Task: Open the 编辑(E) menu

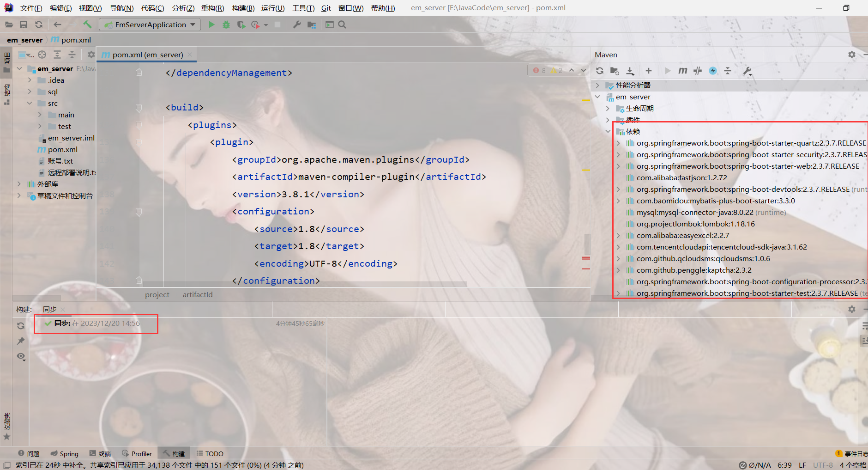Action: click(x=60, y=8)
